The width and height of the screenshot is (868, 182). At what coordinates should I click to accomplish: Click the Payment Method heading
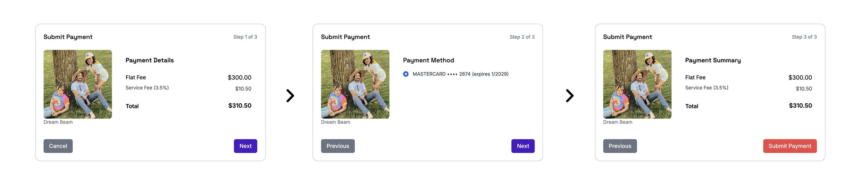428,60
